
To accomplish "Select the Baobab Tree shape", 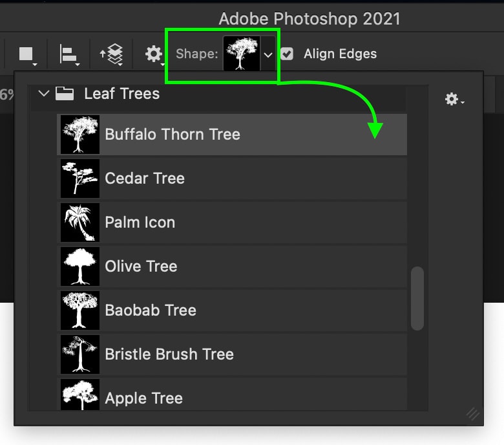I will pyautogui.click(x=232, y=310).
